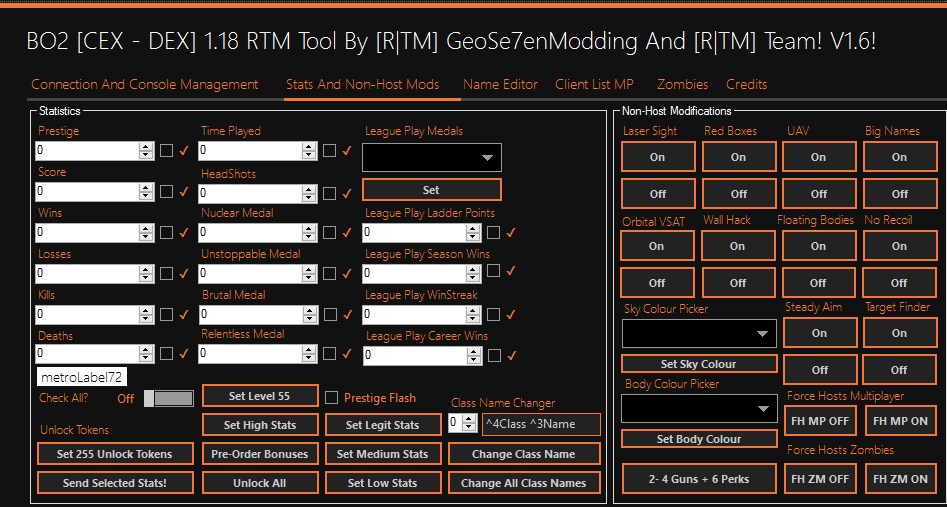
Task: Click FH MP ON button
Action: tap(900, 421)
